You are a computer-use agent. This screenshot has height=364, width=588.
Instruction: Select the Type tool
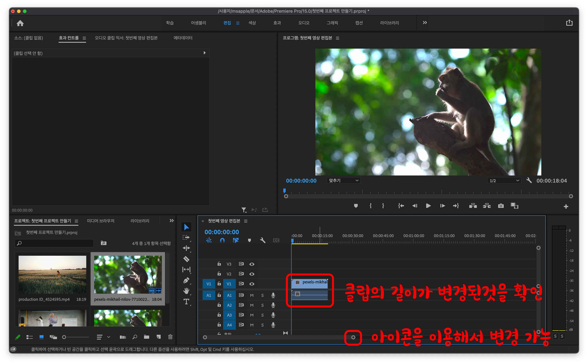[x=186, y=302]
